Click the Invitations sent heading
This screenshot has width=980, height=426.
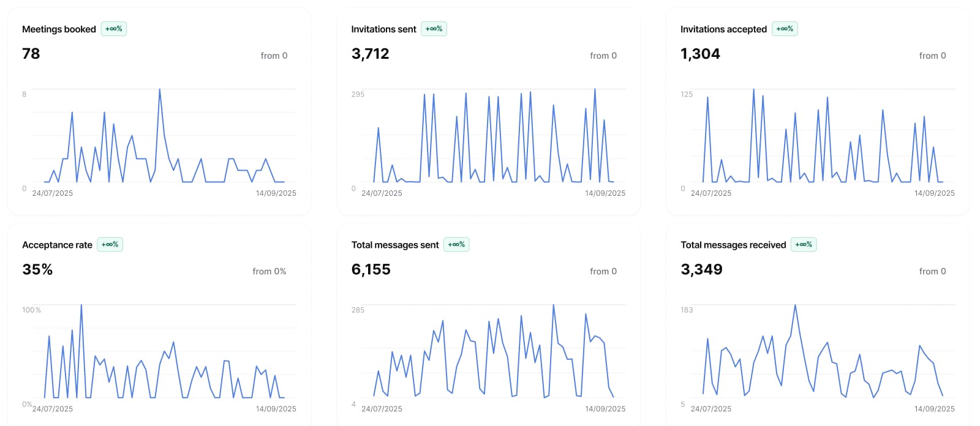click(x=383, y=29)
